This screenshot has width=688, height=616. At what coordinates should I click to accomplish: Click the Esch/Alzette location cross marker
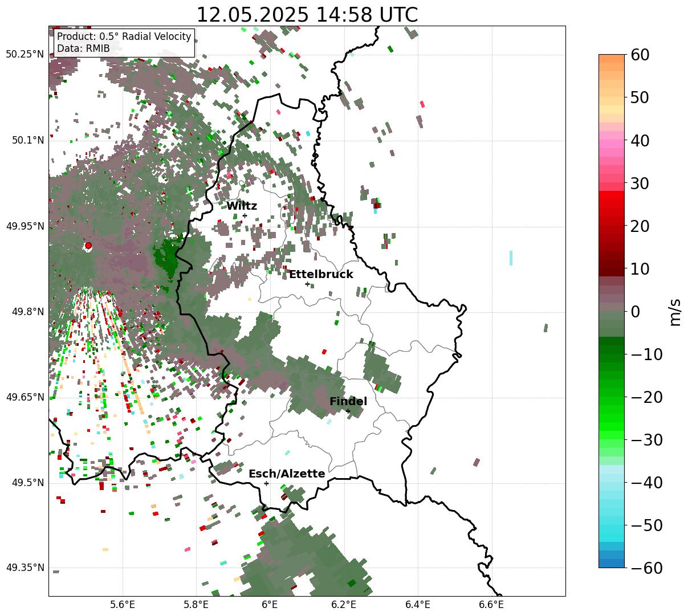click(x=266, y=483)
